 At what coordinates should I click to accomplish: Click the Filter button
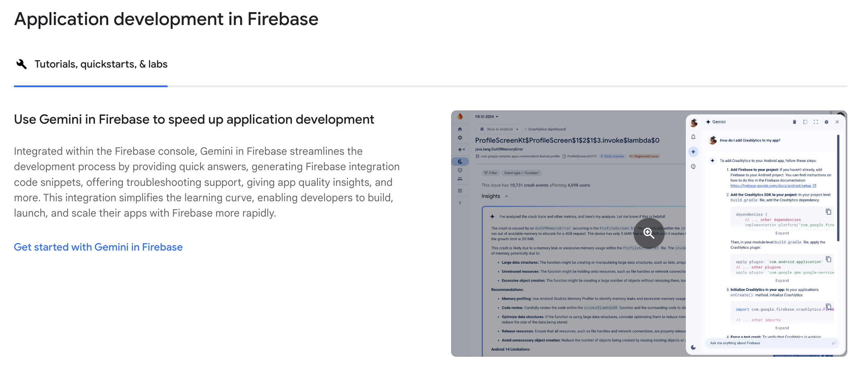[x=490, y=173]
